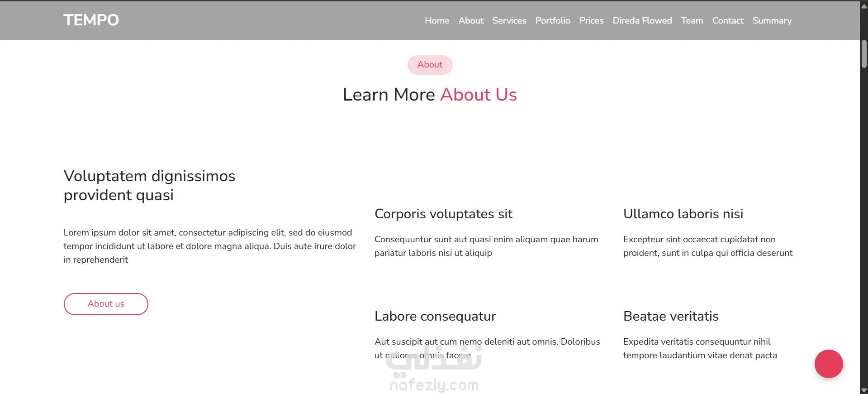Click the pink About pill badge
The image size is (868, 394).
[x=430, y=65]
